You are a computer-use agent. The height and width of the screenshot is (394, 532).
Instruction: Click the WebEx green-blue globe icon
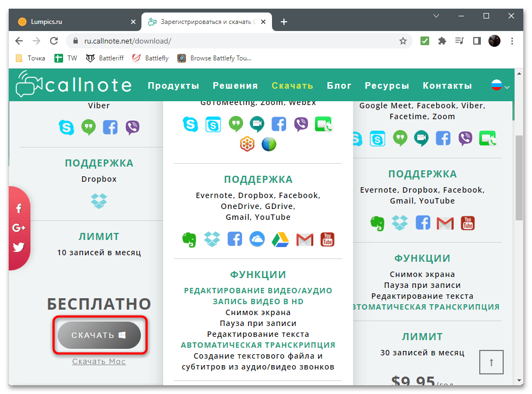(x=269, y=144)
